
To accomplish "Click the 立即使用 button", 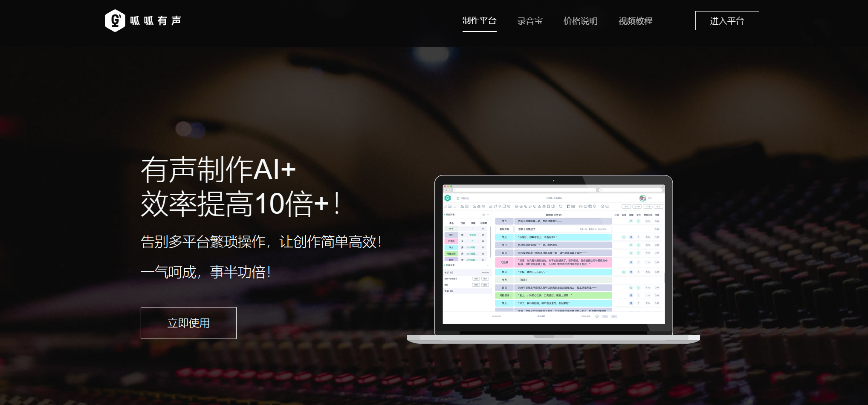I will (x=188, y=323).
